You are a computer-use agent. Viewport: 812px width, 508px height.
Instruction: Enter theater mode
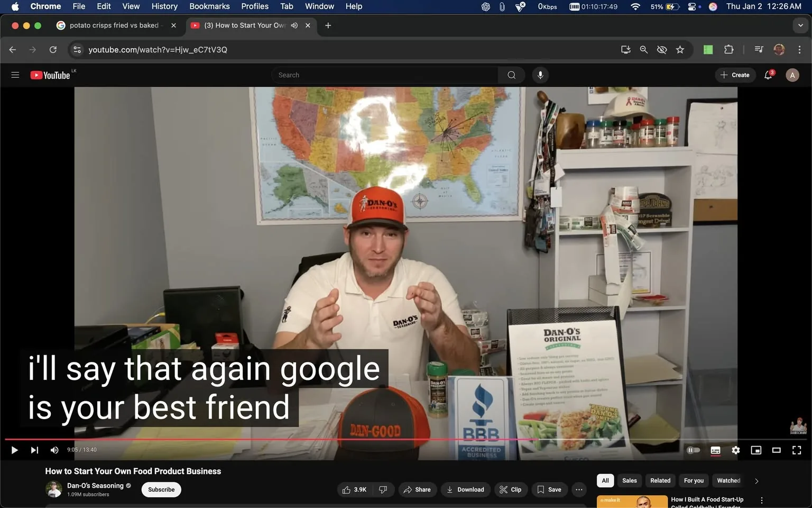click(x=776, y=450)
